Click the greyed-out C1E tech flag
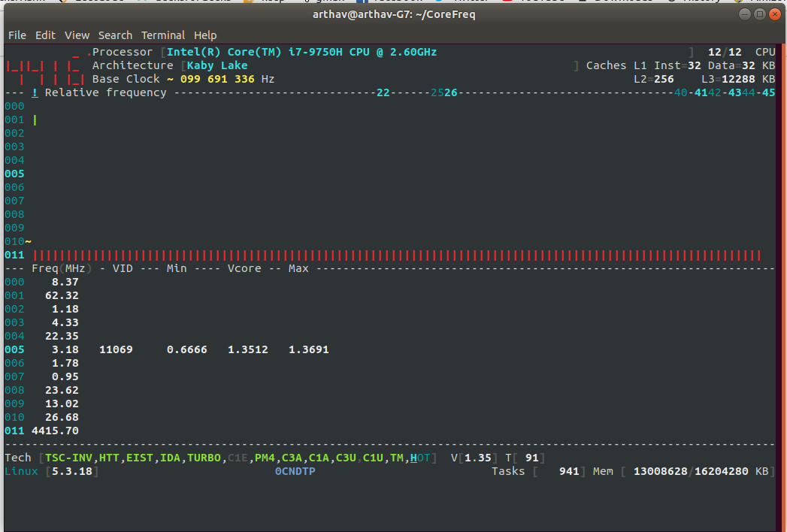Image resolution: width=787 pixels, height=532 pixels. pyautogui.click(x=238, y=458)
